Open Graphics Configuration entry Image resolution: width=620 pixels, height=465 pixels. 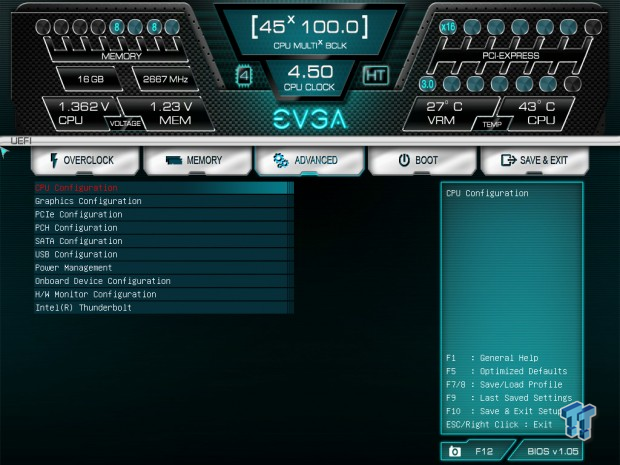(x=164, y=201)
